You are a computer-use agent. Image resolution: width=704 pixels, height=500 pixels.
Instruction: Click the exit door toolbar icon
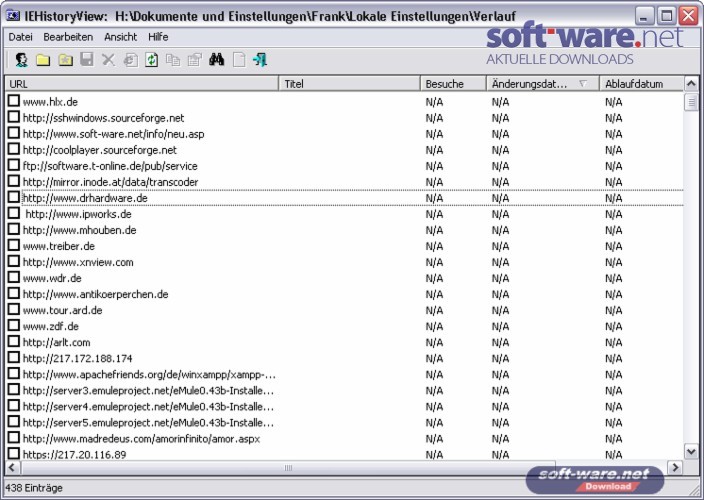(260, 60)
